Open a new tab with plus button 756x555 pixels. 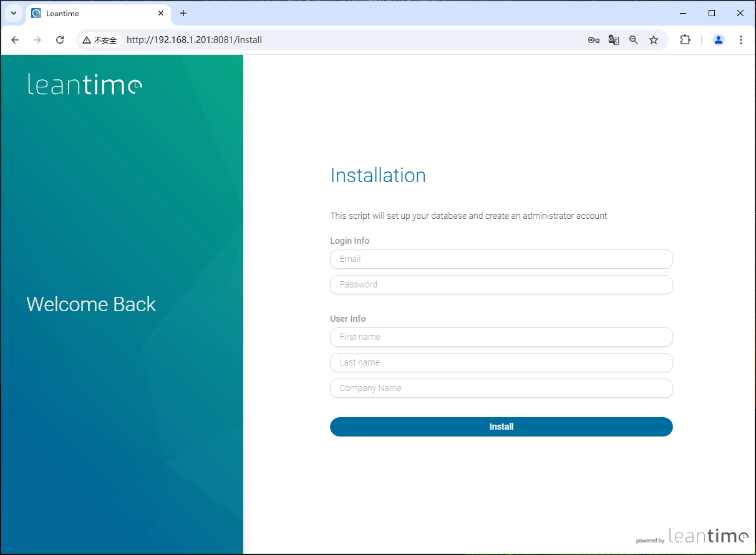183,13
